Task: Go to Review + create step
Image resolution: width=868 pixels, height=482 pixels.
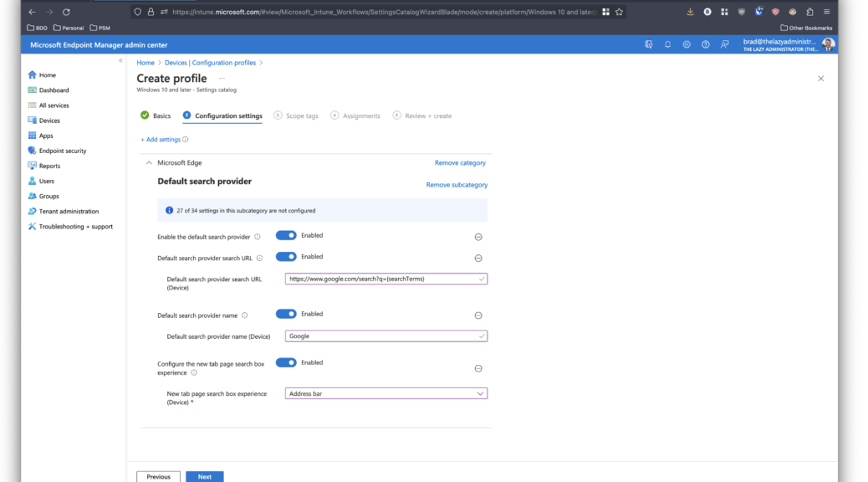Action: pyautogui.click(x=422, y=115)
